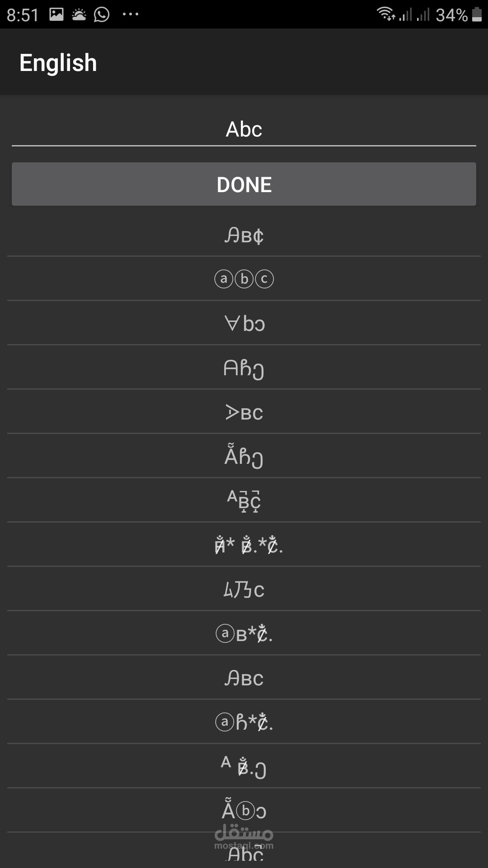Select the angular ԿЛc style
488x868 pixels.
point(244,589)
